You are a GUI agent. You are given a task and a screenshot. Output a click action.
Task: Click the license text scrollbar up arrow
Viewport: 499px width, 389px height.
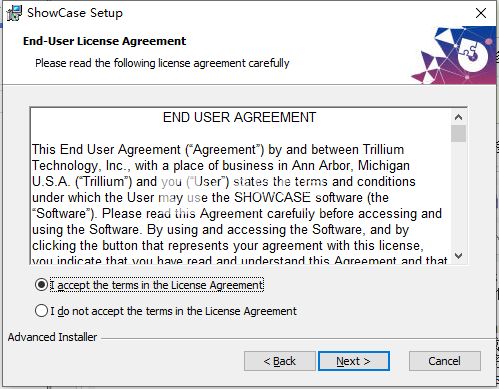click(458, 117)
